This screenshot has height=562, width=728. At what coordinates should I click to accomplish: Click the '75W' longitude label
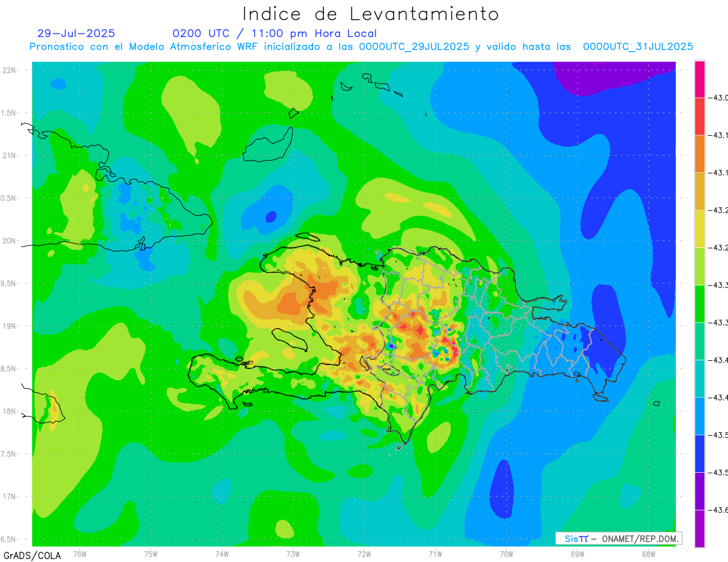151,554
